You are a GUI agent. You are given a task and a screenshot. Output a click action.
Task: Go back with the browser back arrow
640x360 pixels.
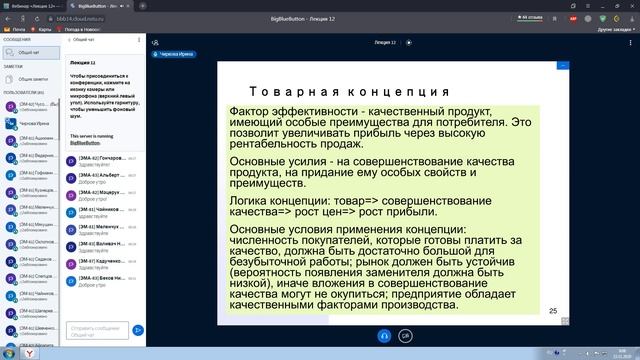point(8,19)
